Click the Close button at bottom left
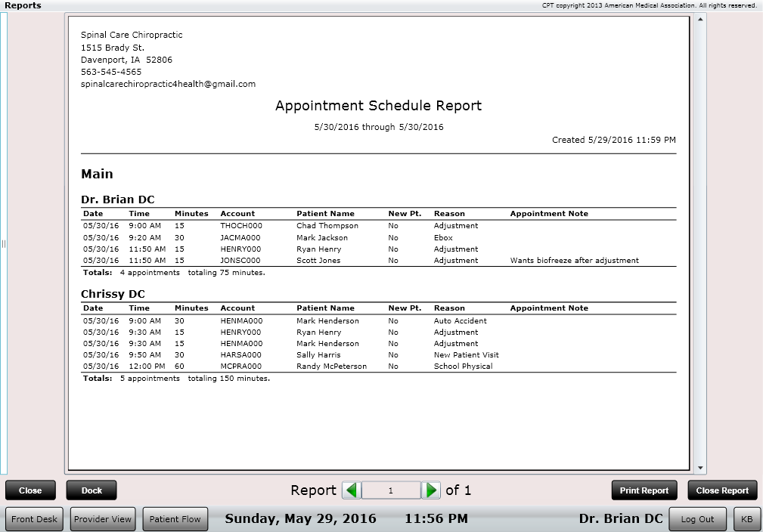Screen dimensions: 763x532 (x=30, y=490)
